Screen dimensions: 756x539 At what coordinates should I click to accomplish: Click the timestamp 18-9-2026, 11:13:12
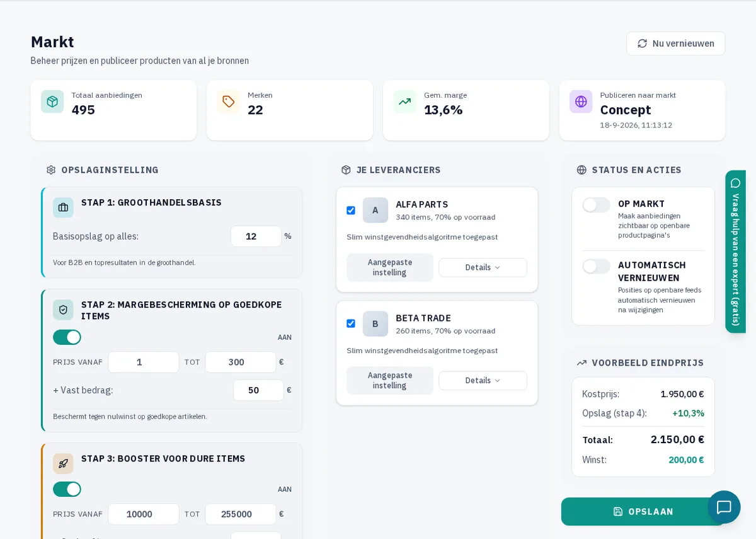pos(636,125)
